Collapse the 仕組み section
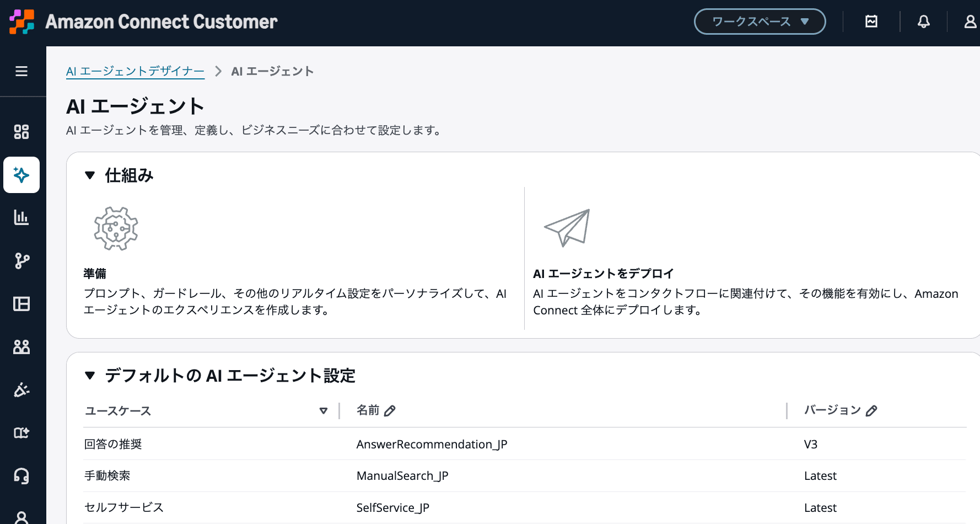This screenshot has width=980, height=524. (90, 175)
